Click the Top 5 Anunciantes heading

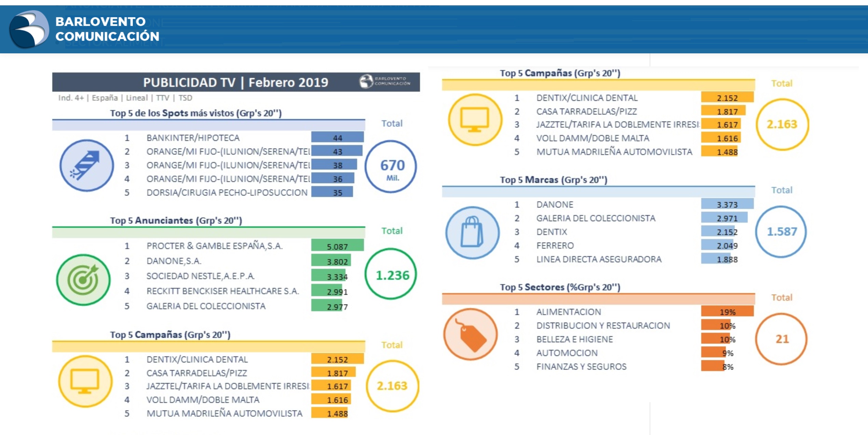(176, 220)
